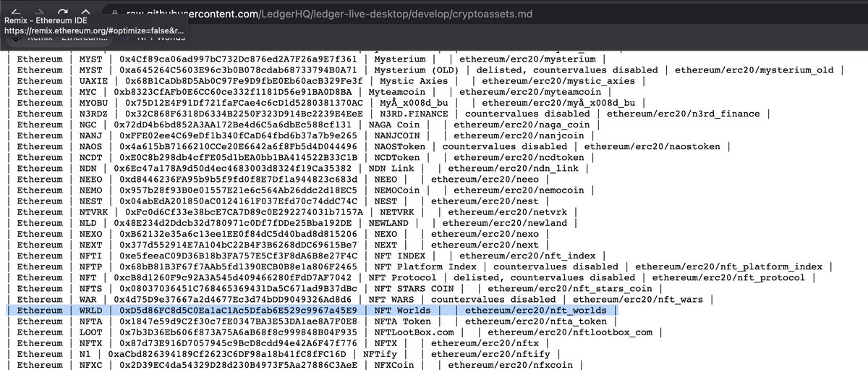This screenshot has width=868, height=370.
Task: Select ticker UAXIE in the list
Action: pos(92,81)
